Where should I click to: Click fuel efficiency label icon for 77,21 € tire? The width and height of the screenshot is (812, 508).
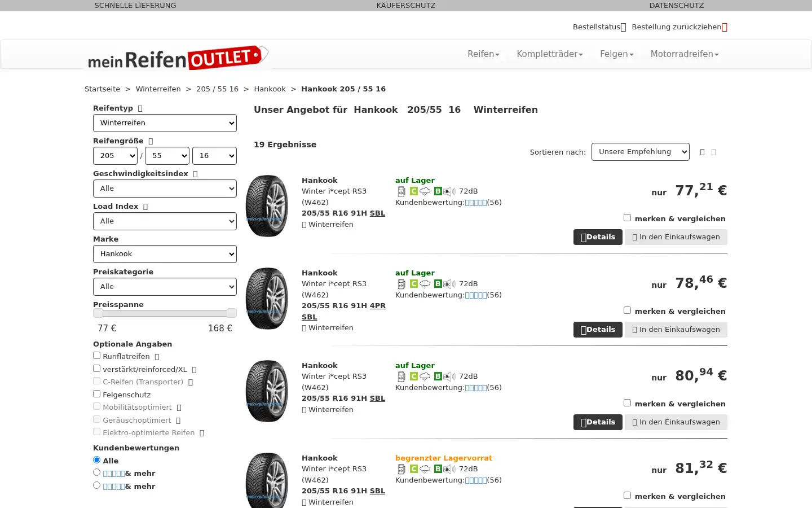click(x=401, y=191)
